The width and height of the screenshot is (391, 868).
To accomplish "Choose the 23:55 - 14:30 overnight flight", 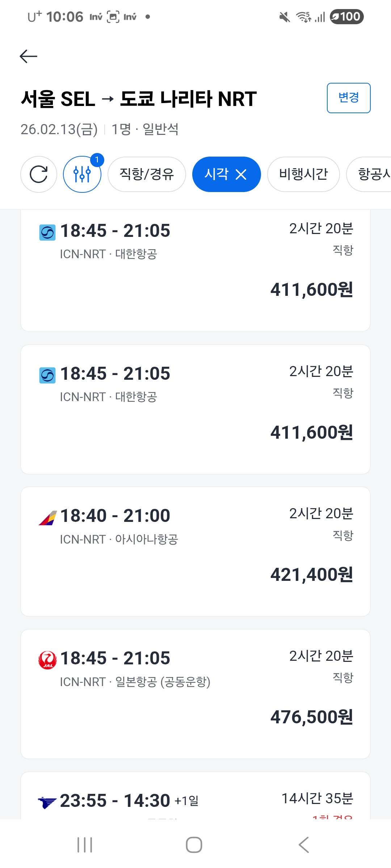I will click(x=195, y=799).
